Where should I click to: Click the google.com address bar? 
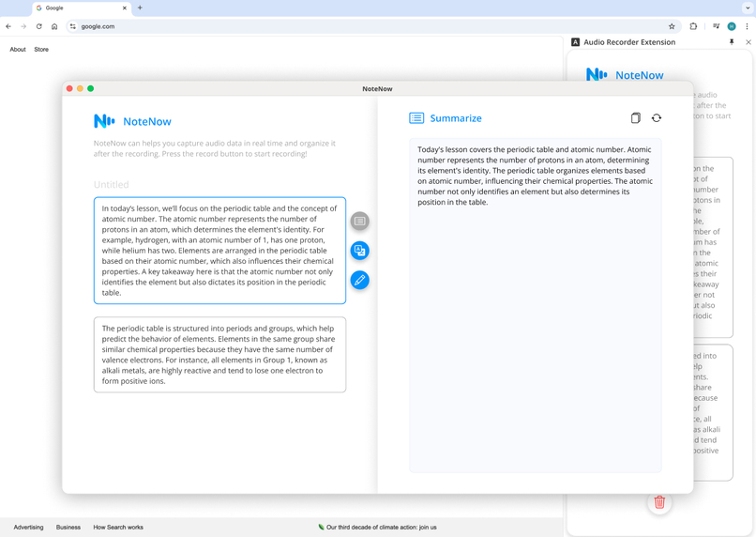click(x=372, y=26)
